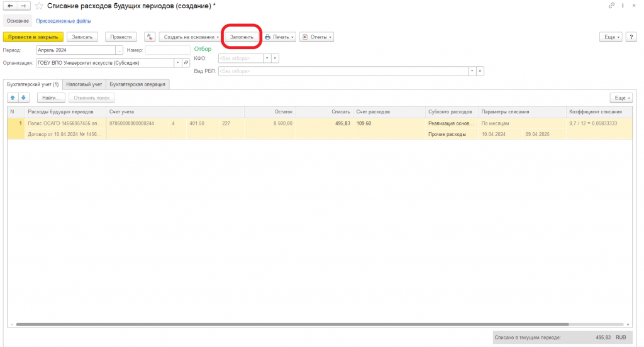The image size is (644, 347).
Task: Click Коэффициент списания column header
Action: click(599, 112)
